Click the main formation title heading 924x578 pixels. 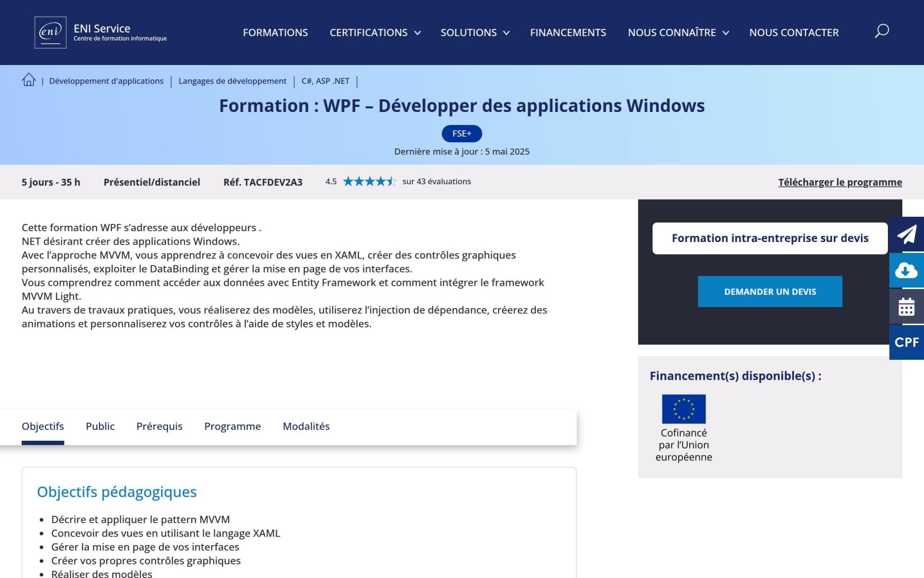pyautogui.click(x=462, y=106)
